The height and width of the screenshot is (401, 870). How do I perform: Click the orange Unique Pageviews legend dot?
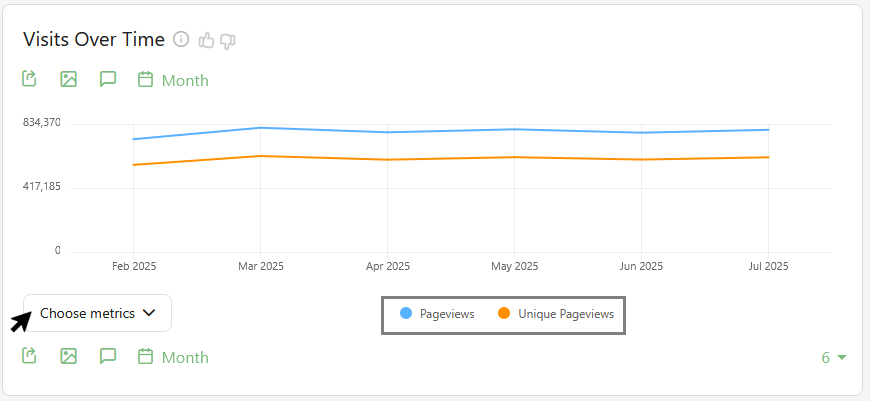coord(504,313)
